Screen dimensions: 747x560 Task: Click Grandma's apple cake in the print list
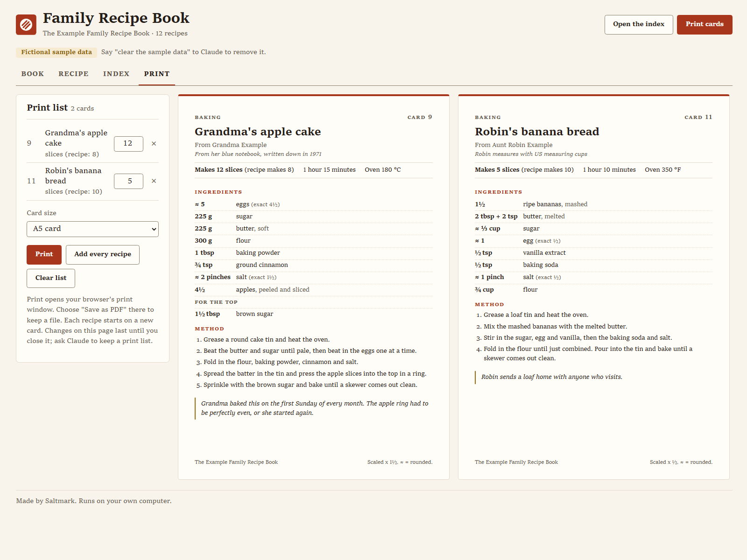point(76,138)
